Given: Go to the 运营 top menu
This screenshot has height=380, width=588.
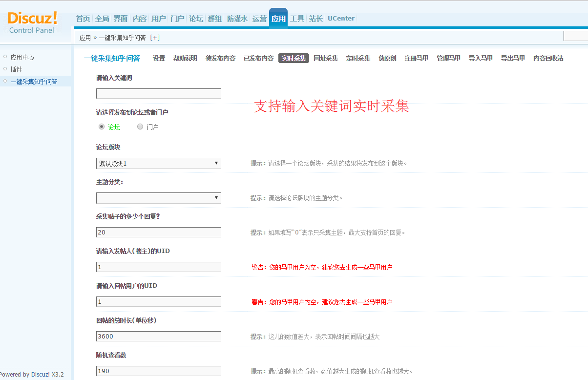Looking at the screenshot, I should (260, 19).
